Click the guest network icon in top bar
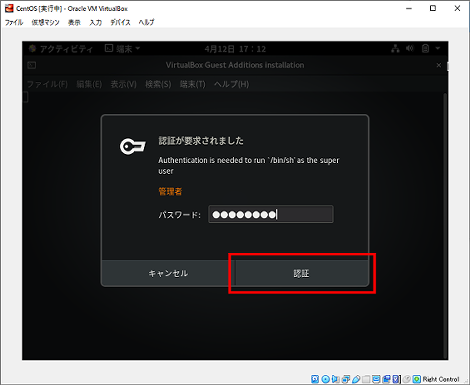The width and height of the screenshot is (470, 385). click(x=395, y=49)
